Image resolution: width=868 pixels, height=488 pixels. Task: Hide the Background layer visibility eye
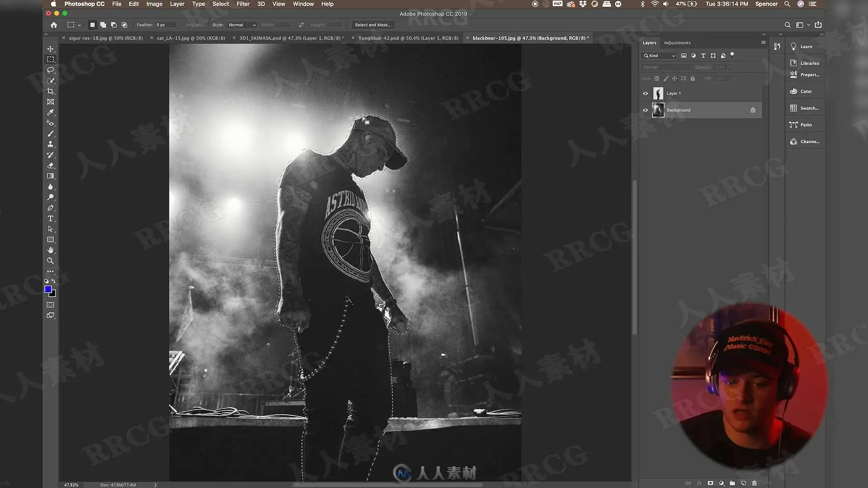[645, 110]
